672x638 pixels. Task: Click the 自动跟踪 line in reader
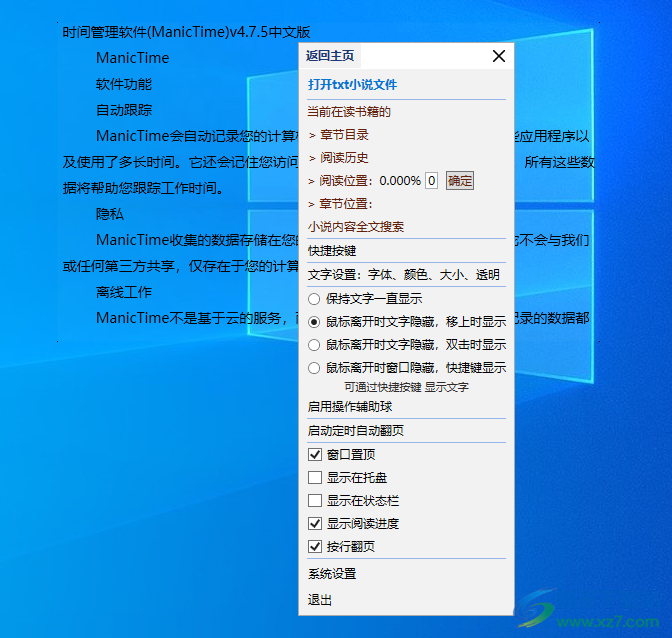(124, 110)
